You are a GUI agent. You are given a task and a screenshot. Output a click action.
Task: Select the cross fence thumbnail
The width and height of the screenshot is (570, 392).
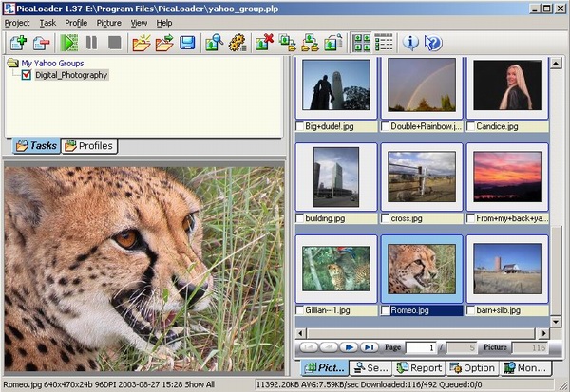422,177
